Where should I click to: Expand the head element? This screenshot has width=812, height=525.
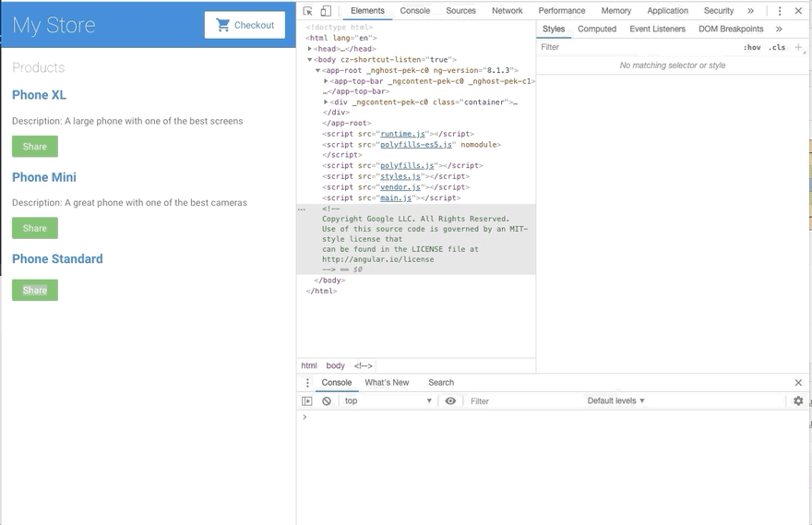pos(310,49)
